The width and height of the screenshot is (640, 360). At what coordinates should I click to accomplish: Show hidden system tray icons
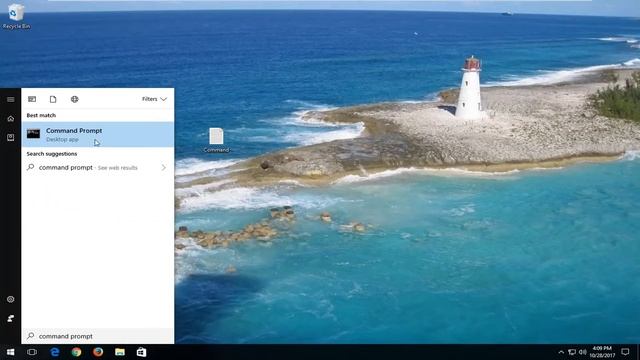coord(561,352)
